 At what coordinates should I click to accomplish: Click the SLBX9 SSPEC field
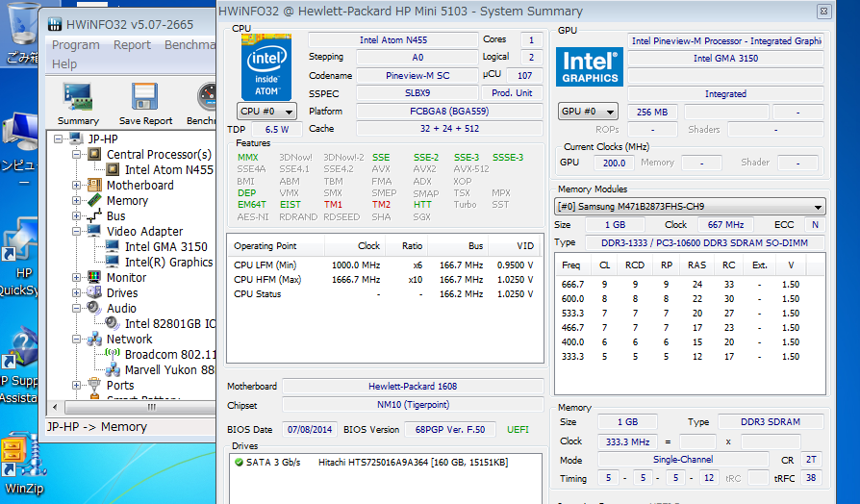click(417, 93)
